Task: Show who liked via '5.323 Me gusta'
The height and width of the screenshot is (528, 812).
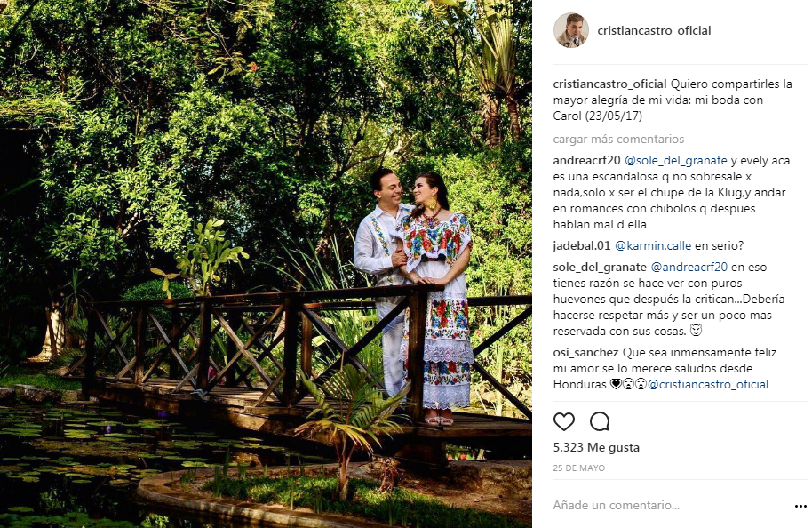Action: pos(596,447)
